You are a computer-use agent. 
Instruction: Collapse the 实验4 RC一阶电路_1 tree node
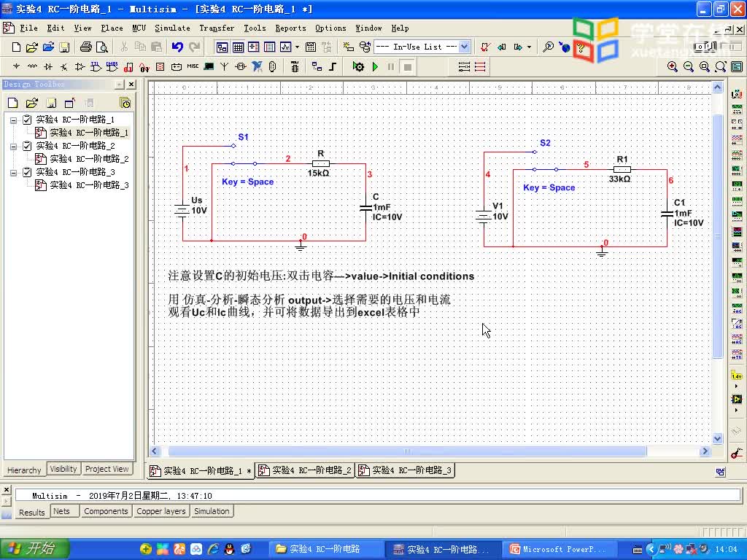point(14,120)
